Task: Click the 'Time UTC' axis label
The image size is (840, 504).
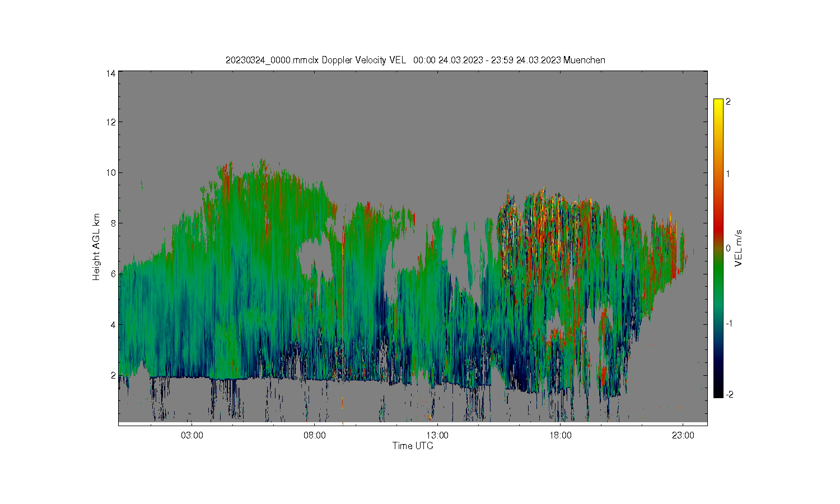Action: tap(413, 446)
